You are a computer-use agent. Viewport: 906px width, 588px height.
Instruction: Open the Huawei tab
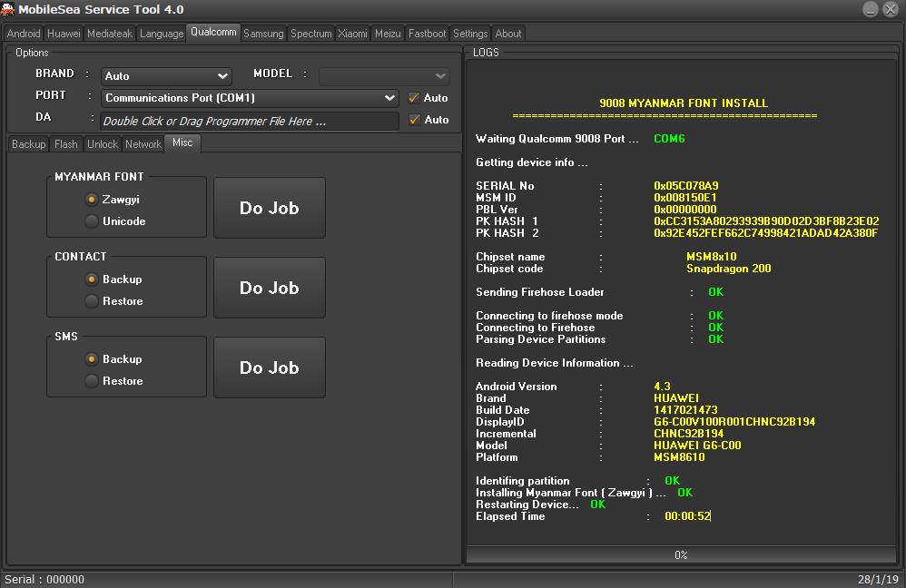[x=64, y=34]
